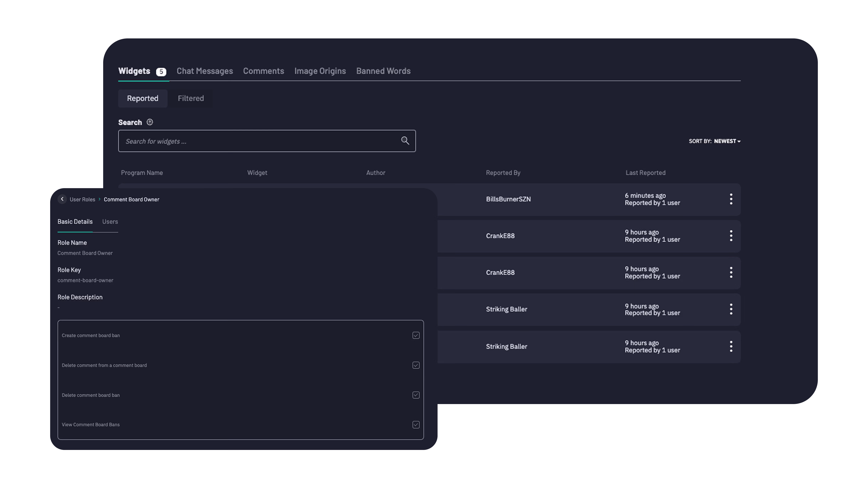Click Comment Board Owner breadcrumb
The height and width of the screenshot is (488, 868).
click(x=131, y=200)
